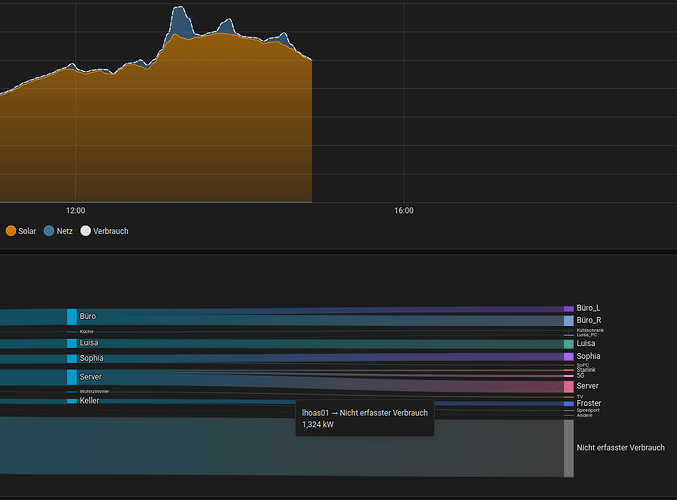Viewport: 677px width, 500px height.
Task: Select the cyan Büro room node
Action: [x=72, y=316]
